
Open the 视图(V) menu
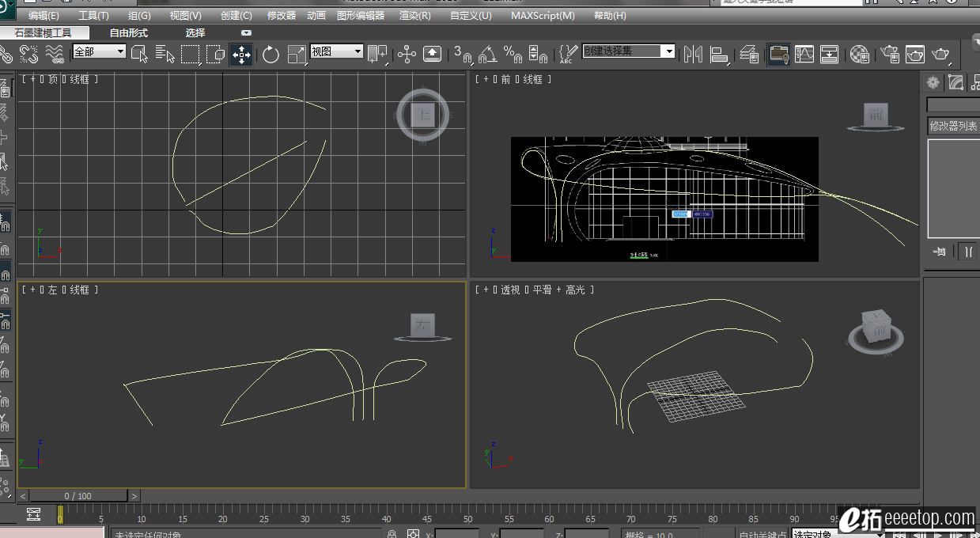coord(185,15)
